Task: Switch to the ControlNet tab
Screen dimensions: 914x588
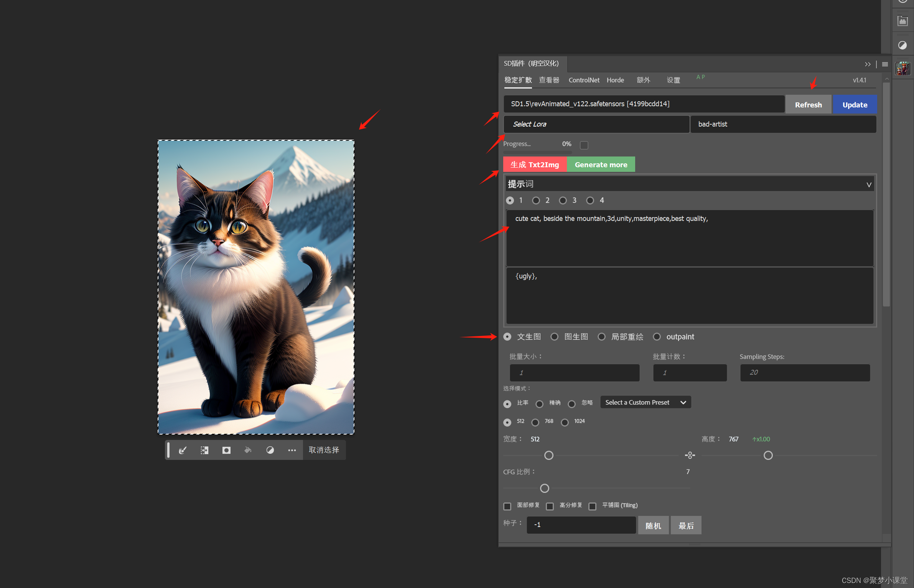Action: [x=583, y=80]
